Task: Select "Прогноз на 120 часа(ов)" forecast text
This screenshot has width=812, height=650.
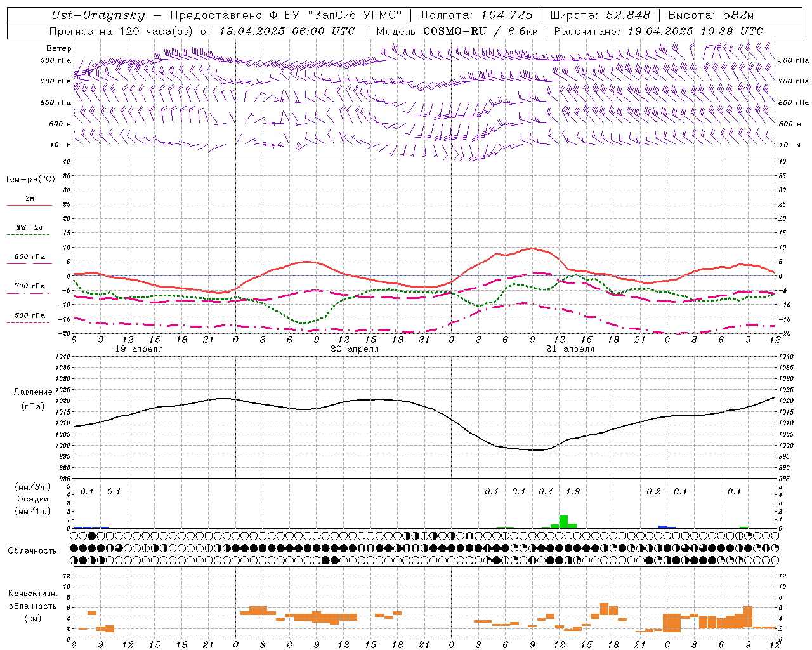Action: click(122, 31)
